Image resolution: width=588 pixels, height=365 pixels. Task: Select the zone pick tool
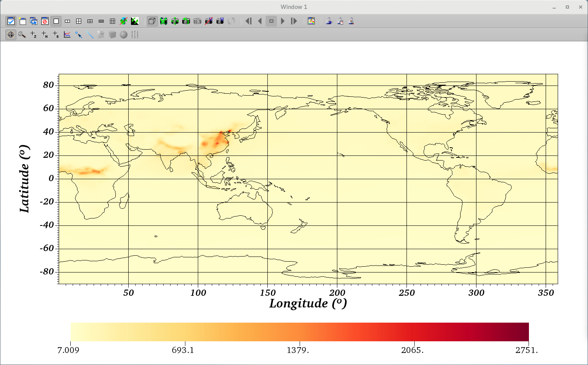point(33,35)
